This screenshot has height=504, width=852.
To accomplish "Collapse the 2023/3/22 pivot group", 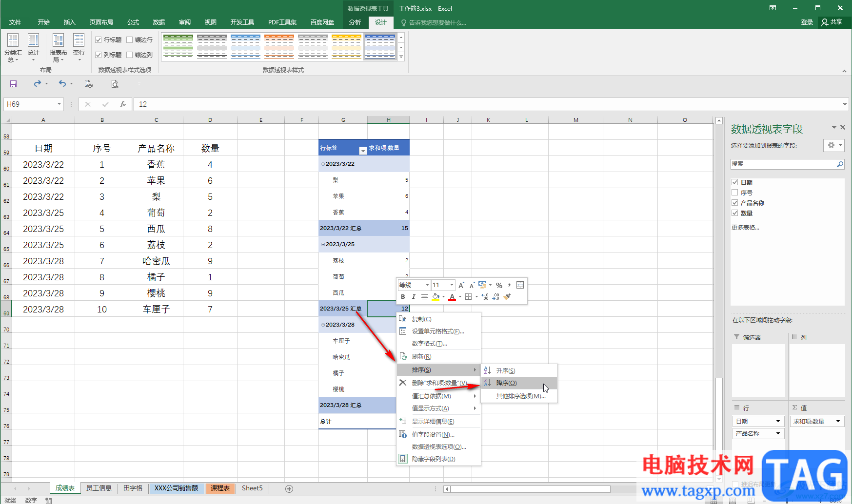I will (x=323, y=164).
